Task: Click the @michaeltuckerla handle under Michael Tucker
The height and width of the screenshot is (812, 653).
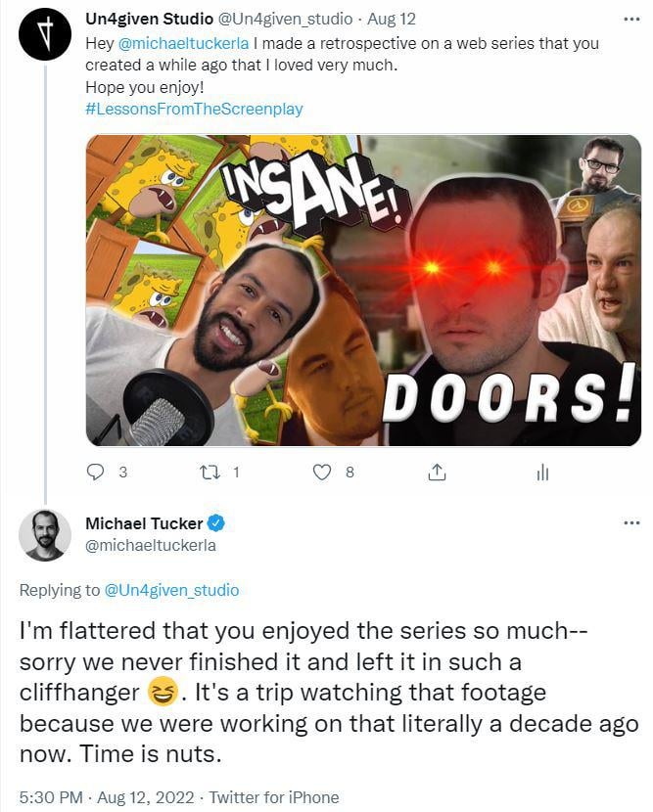Action: click(x=151, y=545)
